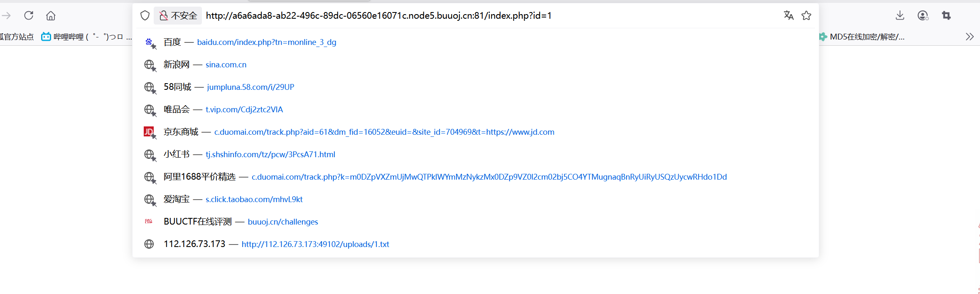Open the 112.126.73.173 uploads/1.txt suggestion
Image resolution: width=980 pixels, height=294 pixels.
click(x=276, y=244)
